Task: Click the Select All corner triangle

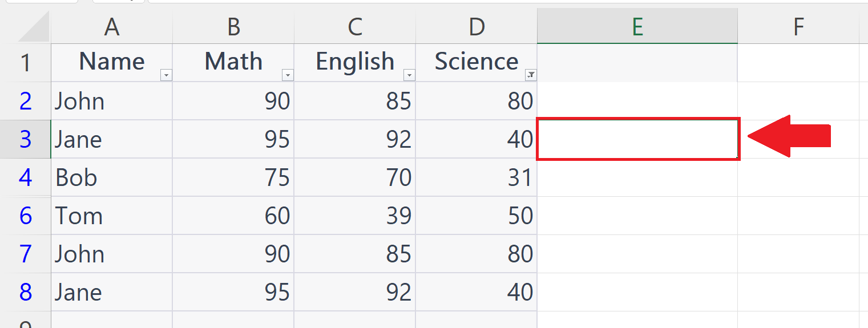Action: click(34, 27)
